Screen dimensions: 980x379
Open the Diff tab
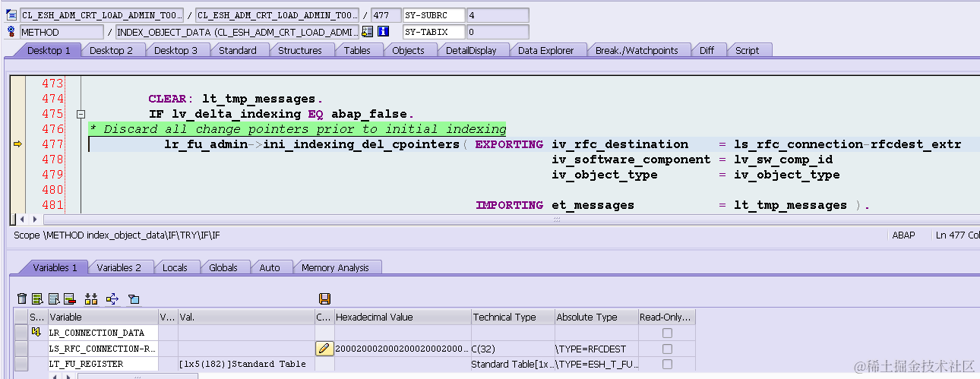tap(707, 50)
